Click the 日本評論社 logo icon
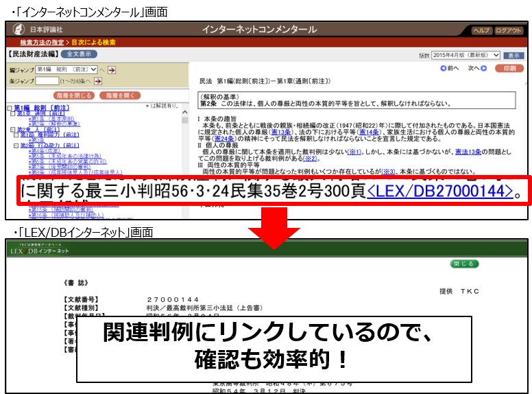Image resolution: width=532 pixels, height=394 pixels. coord(19,30)
